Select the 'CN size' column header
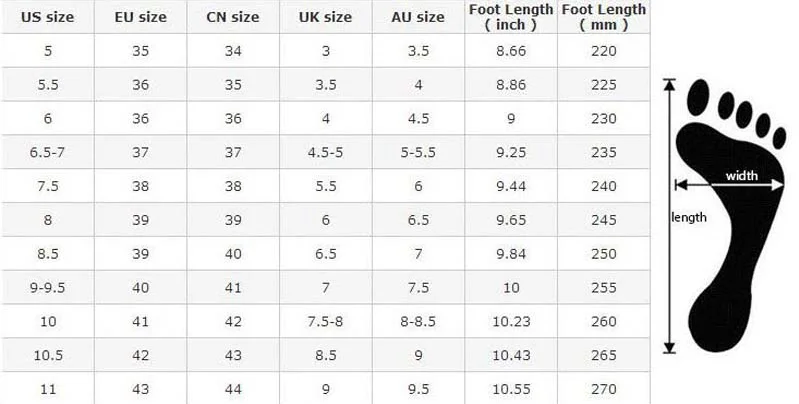This screenshot has height=404, width=799. pyautogui.click(x=233, y=17)
